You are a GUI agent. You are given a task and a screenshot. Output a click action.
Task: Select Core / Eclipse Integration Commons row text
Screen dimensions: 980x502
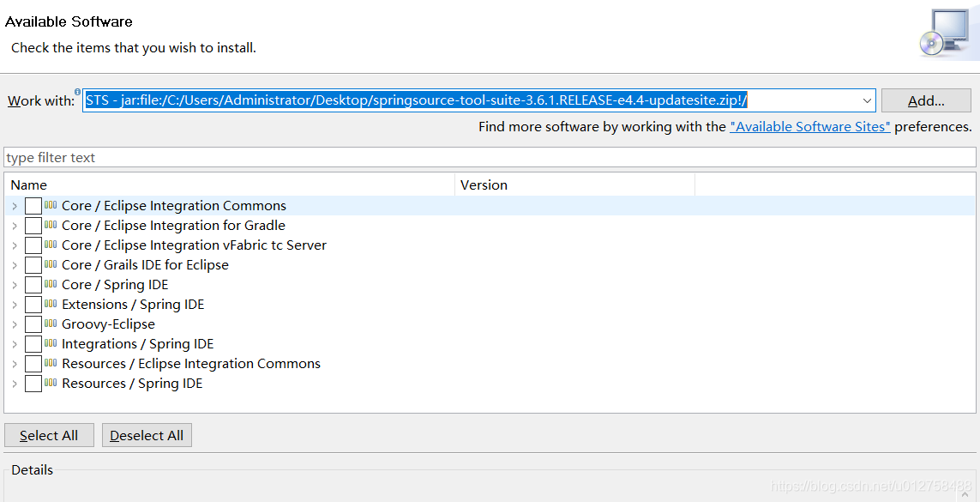click(x=174, y=206)
